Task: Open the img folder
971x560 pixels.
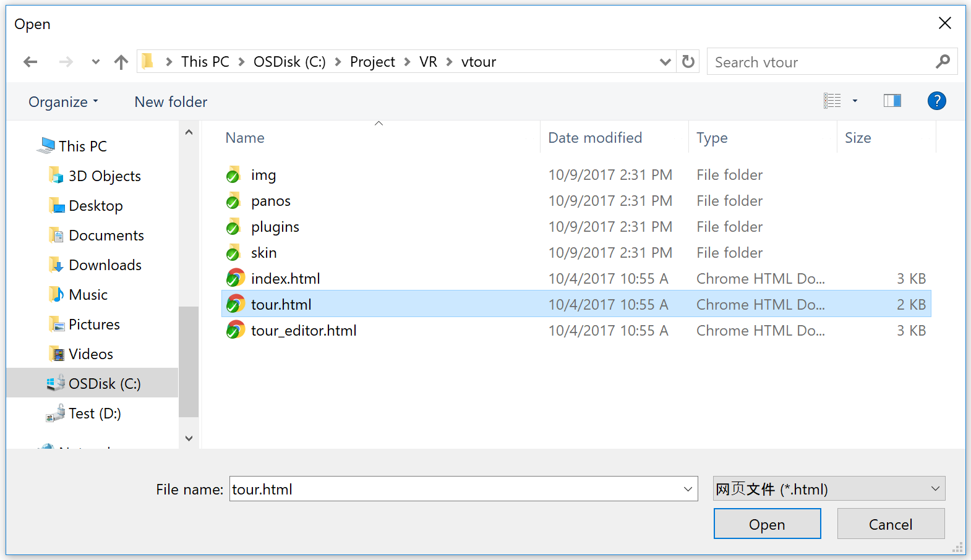Action: pyautogui.click(x=263, y=175)
